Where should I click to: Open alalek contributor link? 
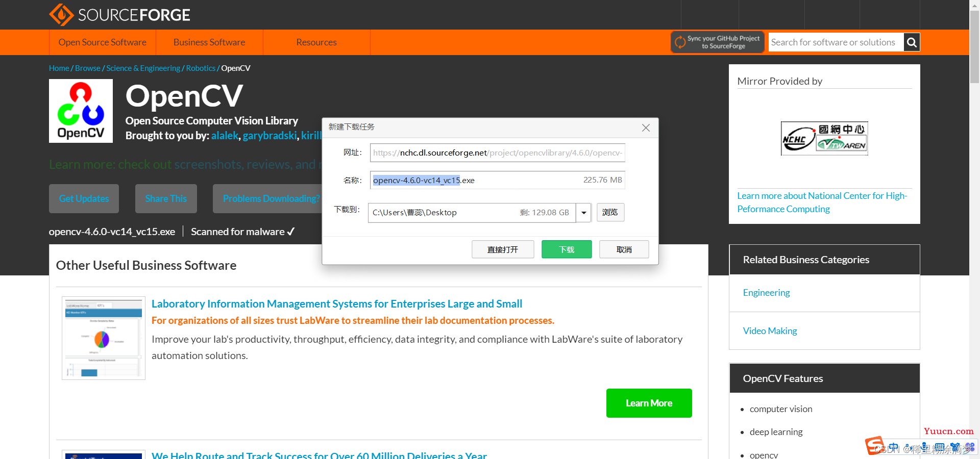pos(225,136)
